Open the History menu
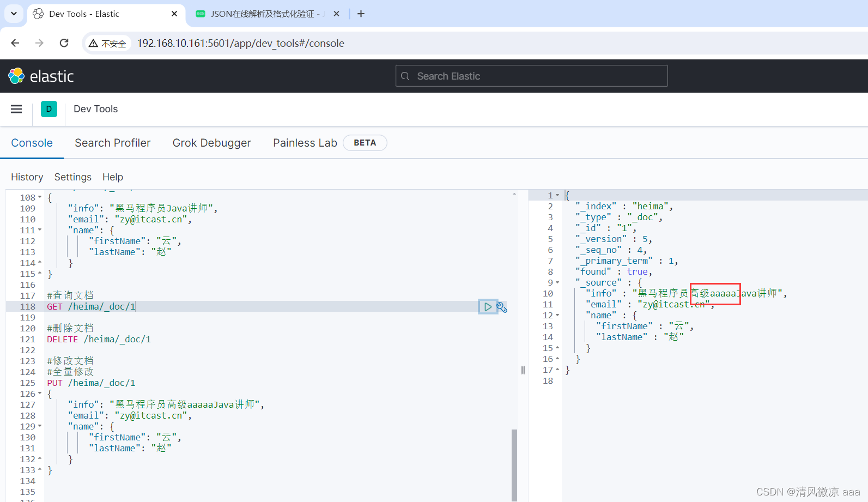The width and height of the screenshot is (868, 502). pos(27,177)
